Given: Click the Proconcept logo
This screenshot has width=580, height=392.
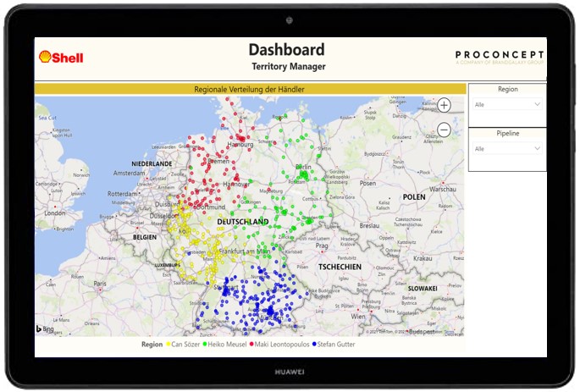Looking at the screenshot, I should pyautogui.click(x=499, y=56).
